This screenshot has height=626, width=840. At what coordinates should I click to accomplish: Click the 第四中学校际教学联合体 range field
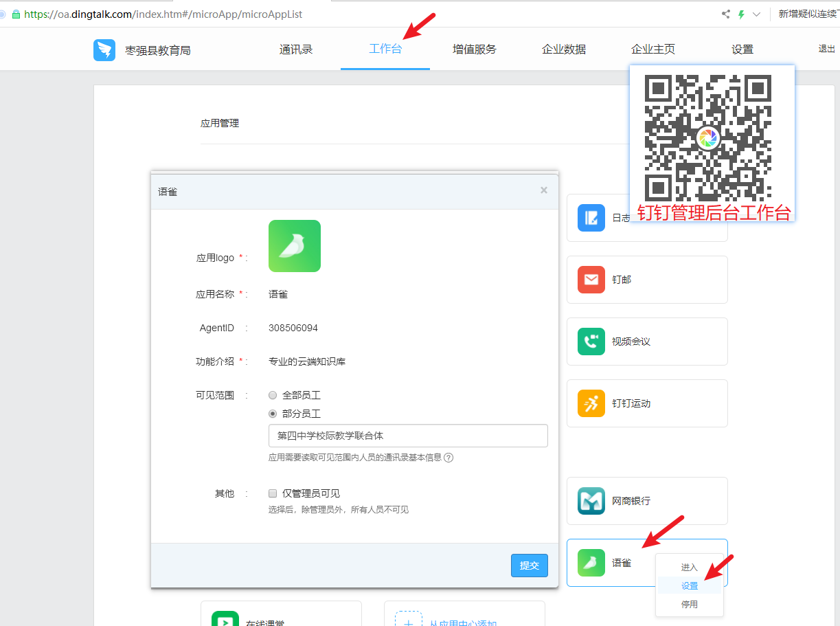408,436
